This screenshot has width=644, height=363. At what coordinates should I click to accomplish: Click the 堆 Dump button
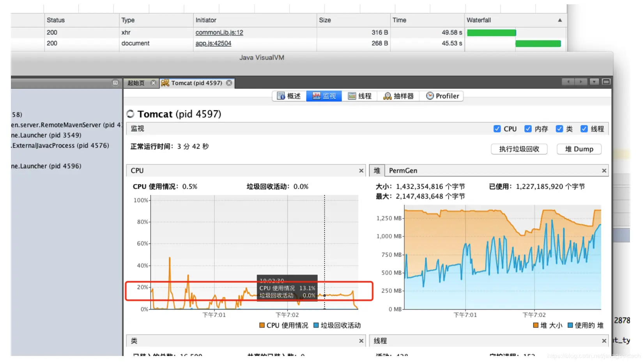[579, 149]
